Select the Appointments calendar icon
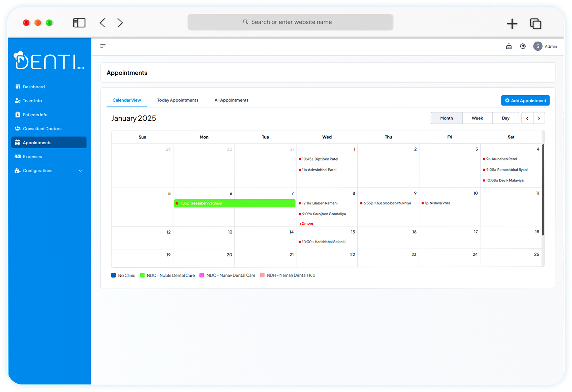Image resolution: width=572 pixels, height=392 pixels. 18,142
